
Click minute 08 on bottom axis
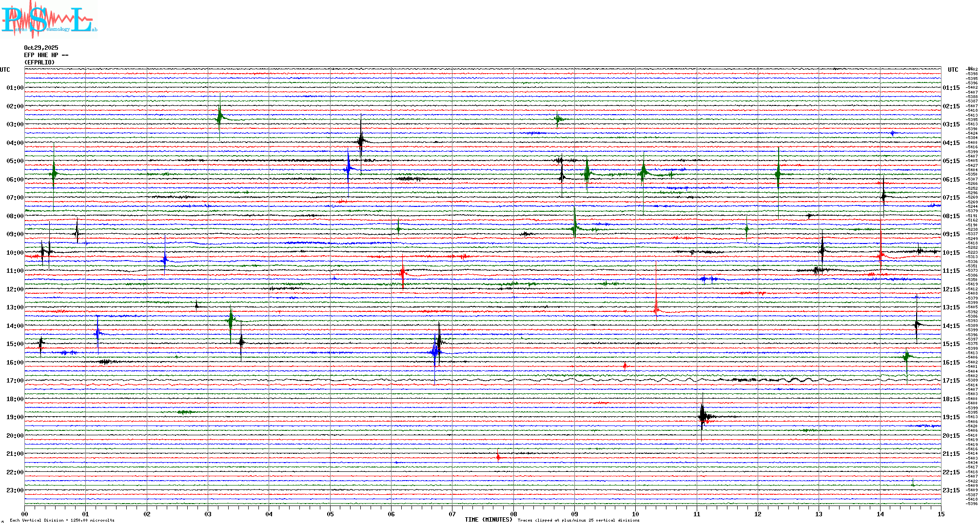pos(513,514)
